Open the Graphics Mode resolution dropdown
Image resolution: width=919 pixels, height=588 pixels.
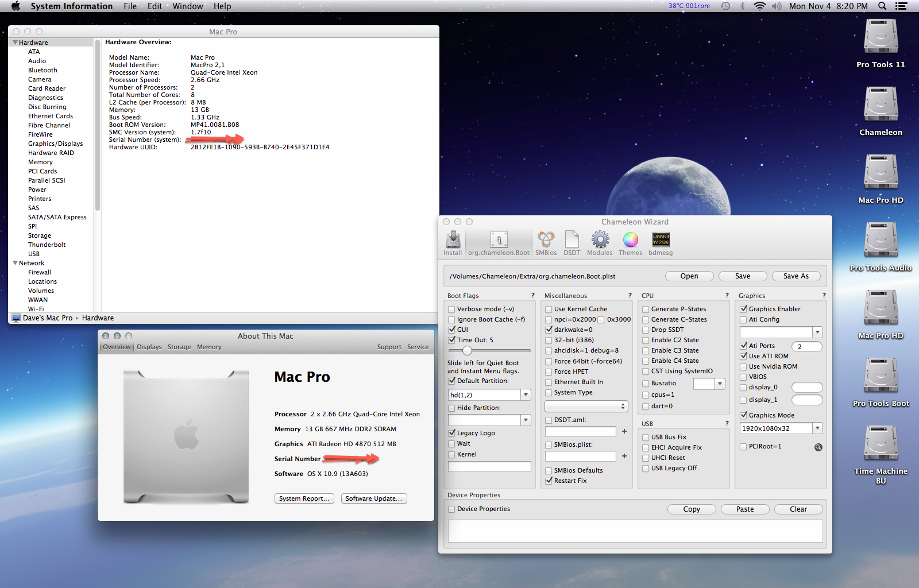click(817, 428)
